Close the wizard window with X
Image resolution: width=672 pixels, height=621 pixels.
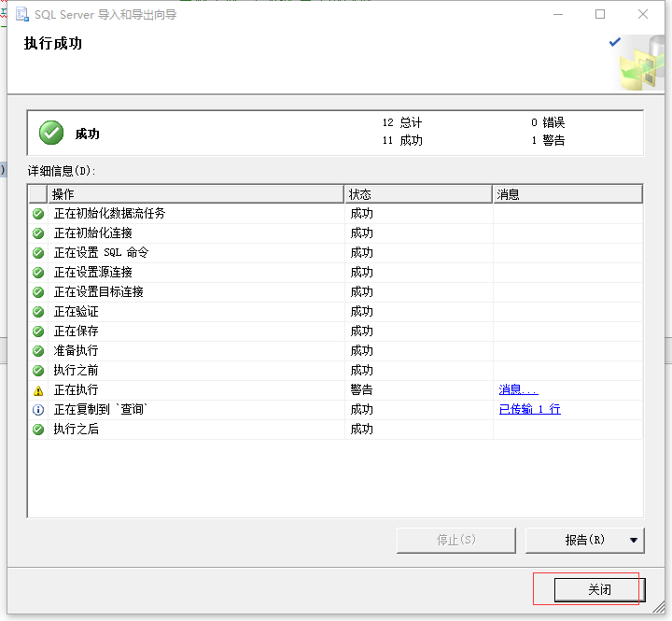pyautogui.click(x=642, y=14)
